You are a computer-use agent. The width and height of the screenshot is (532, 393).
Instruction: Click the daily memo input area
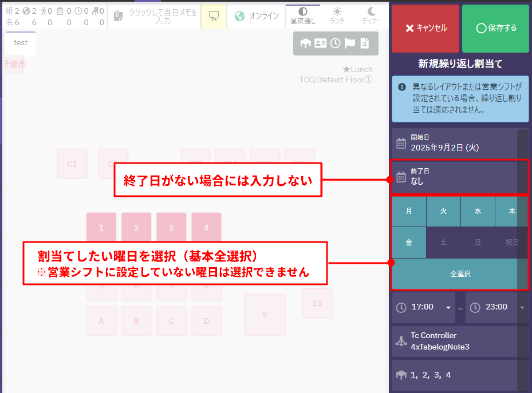pos(155,16)
